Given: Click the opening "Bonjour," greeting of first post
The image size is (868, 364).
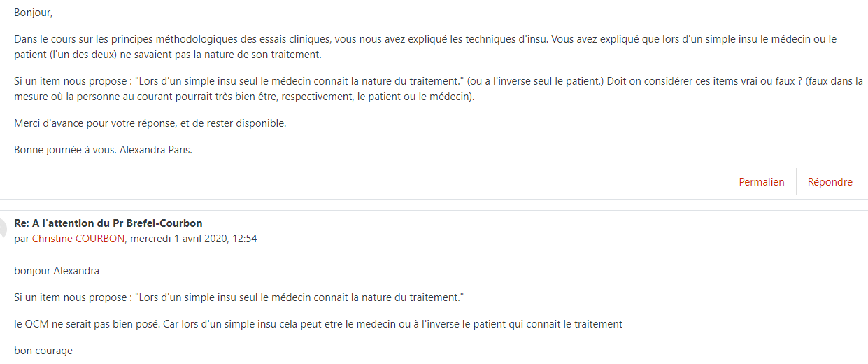Looking at the screenshot, I should (x=34, y=13).
